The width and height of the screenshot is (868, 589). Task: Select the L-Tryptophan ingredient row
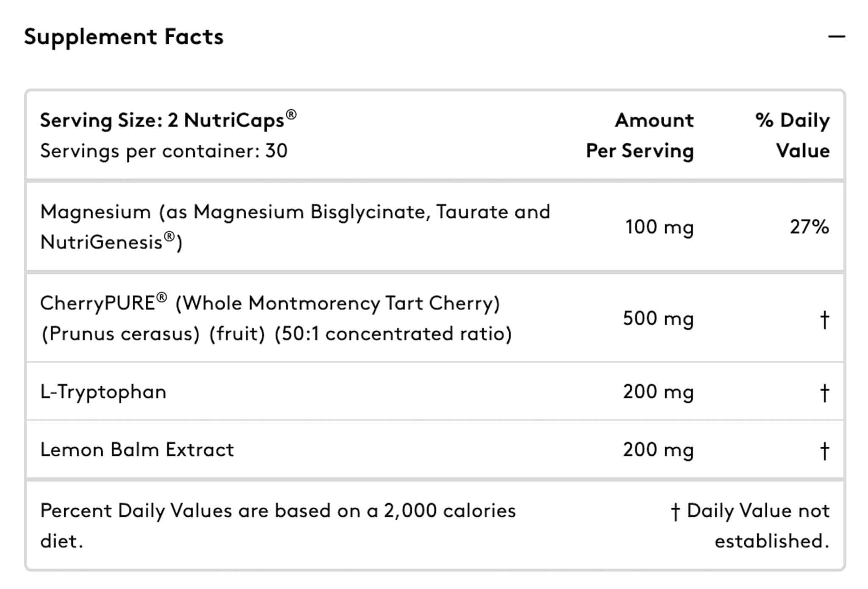coord(435,391)
